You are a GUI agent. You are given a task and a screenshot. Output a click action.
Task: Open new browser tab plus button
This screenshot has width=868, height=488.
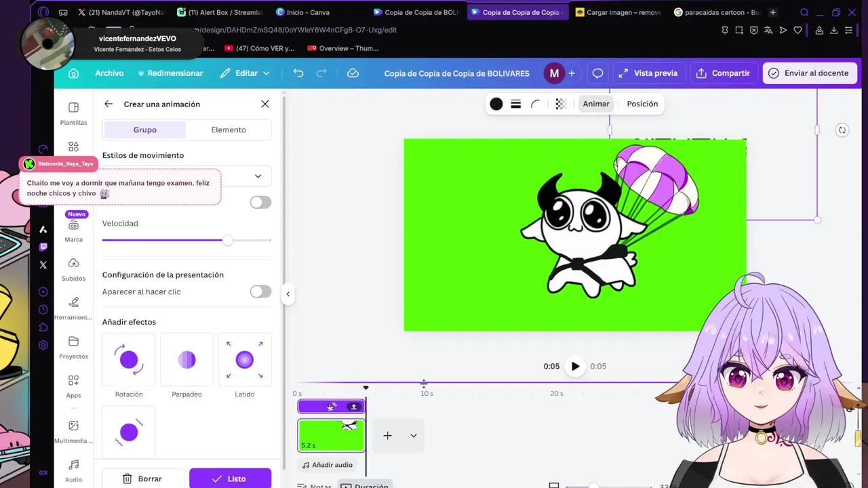click(x=773, y=12)
